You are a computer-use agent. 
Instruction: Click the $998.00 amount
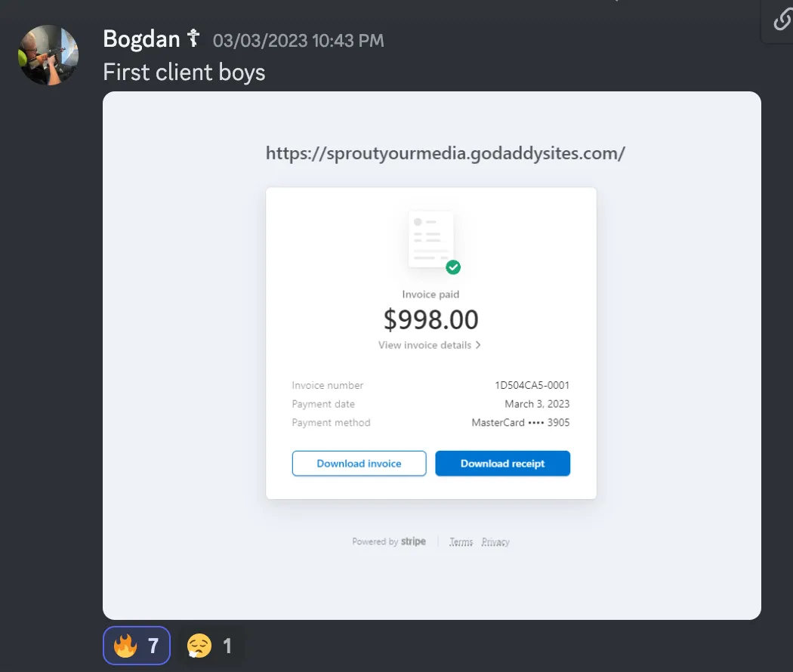pos(431,319)
